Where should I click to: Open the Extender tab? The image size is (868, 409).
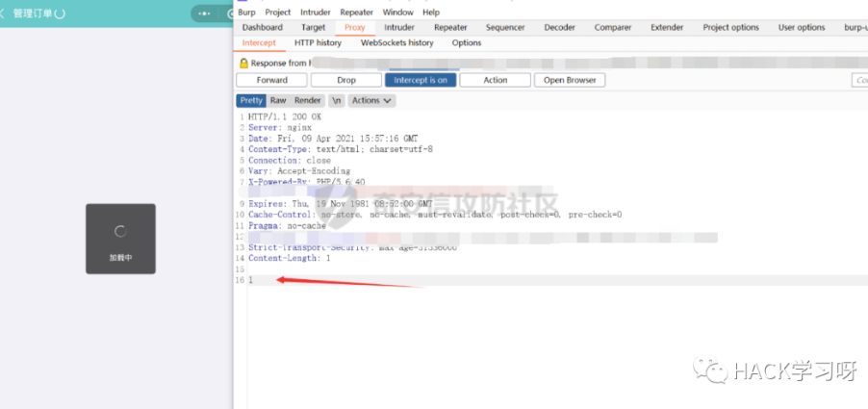667,27
